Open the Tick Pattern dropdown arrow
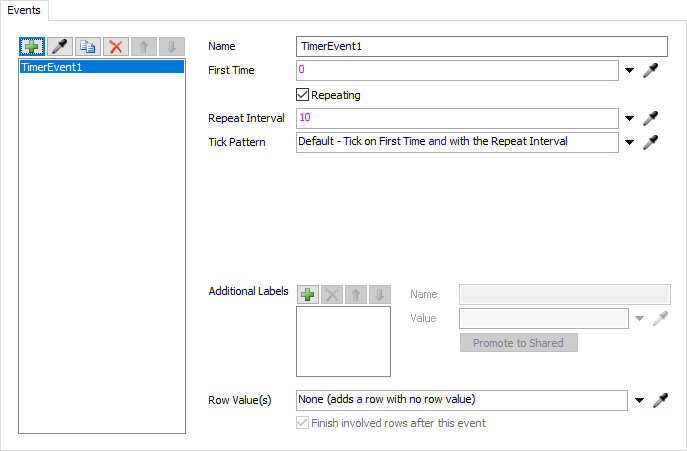Screen dimensions: 687x451 point(630,142)
